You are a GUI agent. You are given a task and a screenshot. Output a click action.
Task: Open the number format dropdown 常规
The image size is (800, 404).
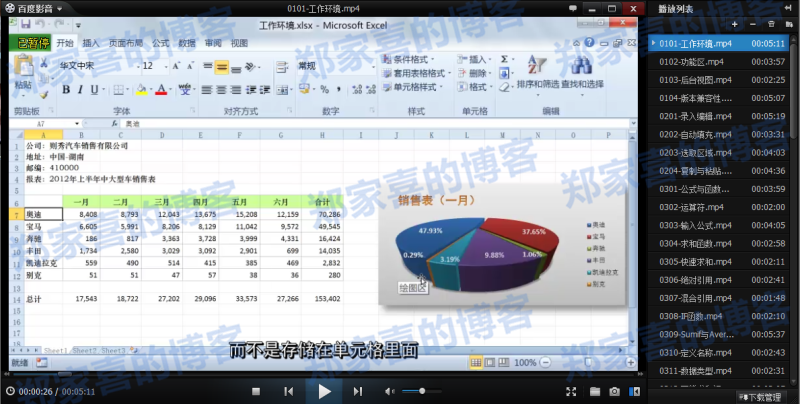coord(372,66)
